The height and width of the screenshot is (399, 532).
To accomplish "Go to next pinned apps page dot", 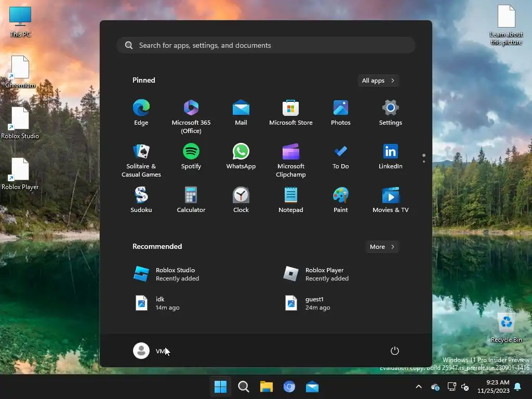I will point(424,162).
